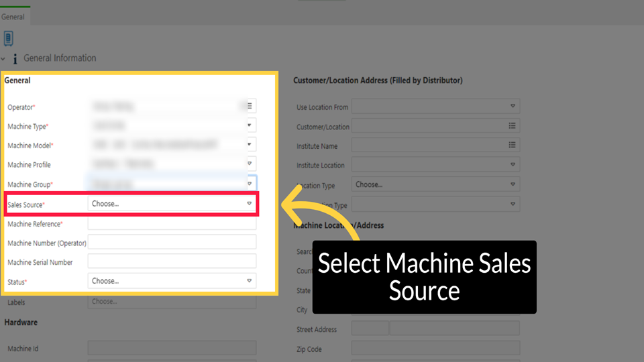Click the General Information info icon

[15, 59]
